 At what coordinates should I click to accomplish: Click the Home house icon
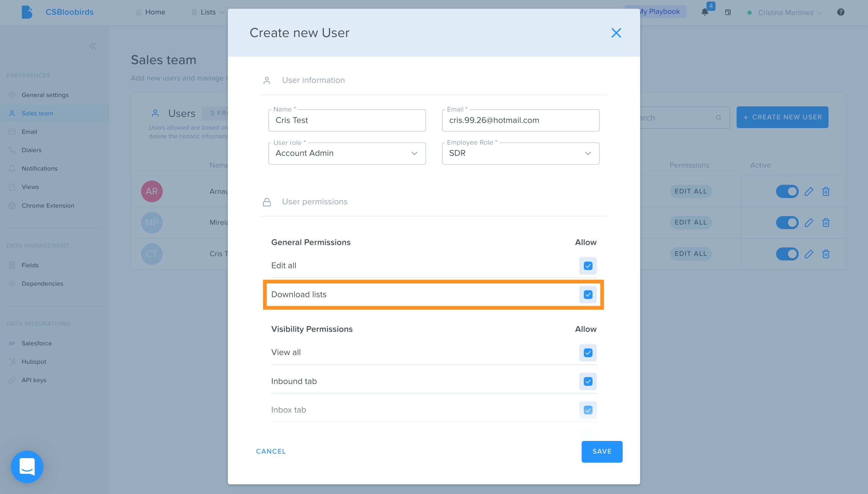point(138,12)
